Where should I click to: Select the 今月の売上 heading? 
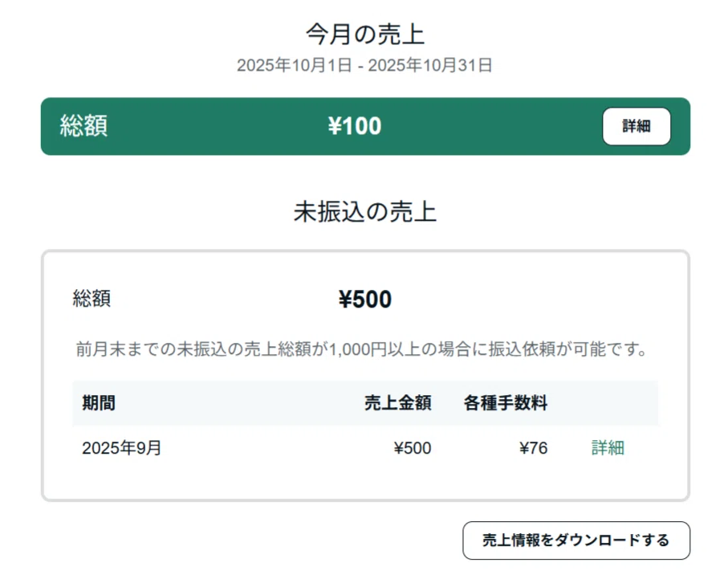(365, 35)
